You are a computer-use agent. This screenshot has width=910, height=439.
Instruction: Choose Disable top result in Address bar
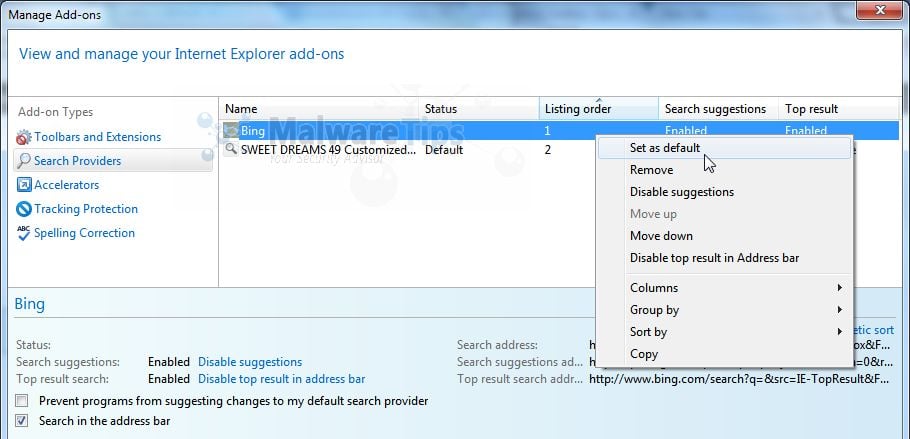[x=724, y=258]
